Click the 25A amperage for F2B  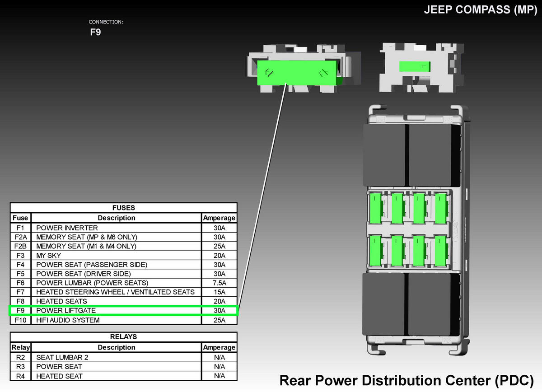(x=220, y=246)
